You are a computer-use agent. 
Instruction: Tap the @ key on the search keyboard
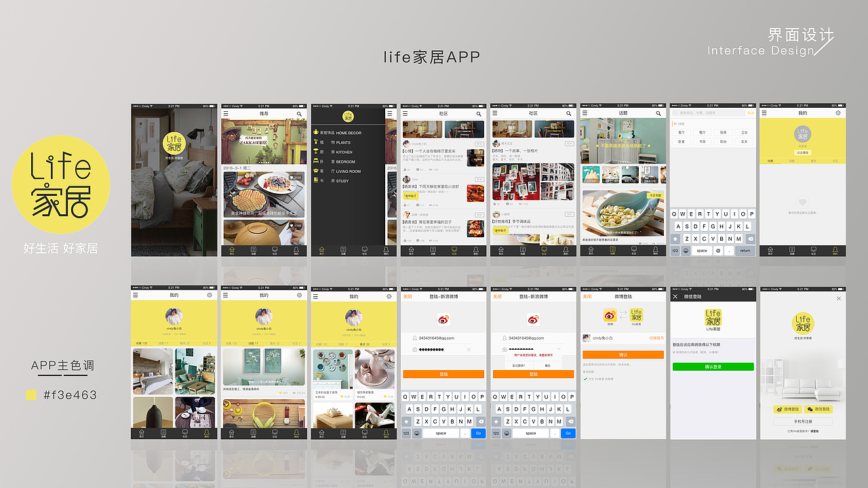[718, 251]
